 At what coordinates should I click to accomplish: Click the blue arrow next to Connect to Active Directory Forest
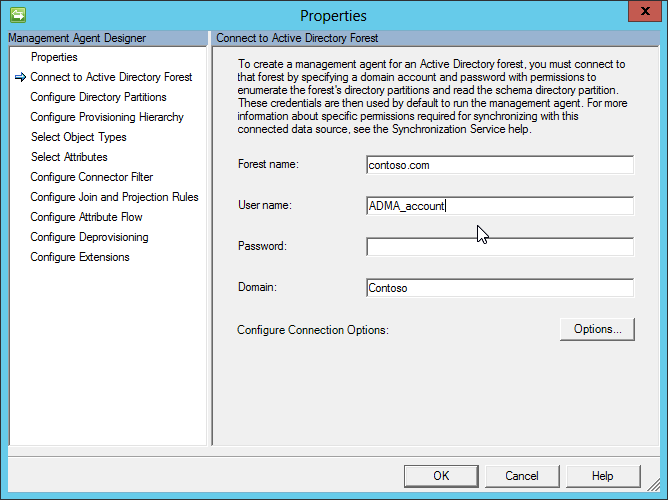(20, 77)
